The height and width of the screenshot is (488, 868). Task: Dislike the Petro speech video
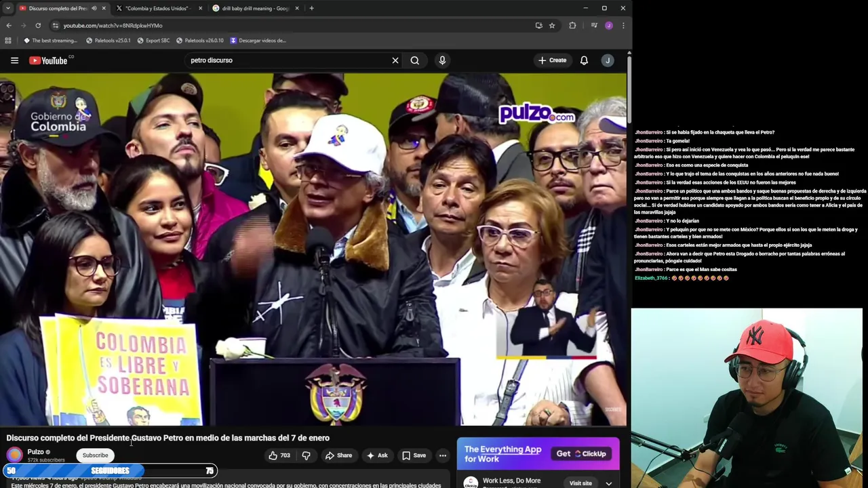coord(306,455)
